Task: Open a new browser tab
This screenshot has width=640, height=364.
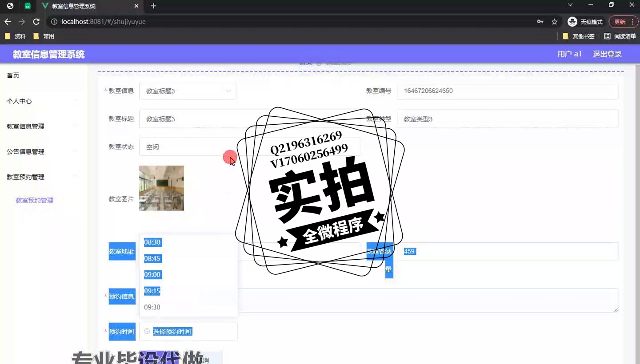Action: click(x=153, y=6)
